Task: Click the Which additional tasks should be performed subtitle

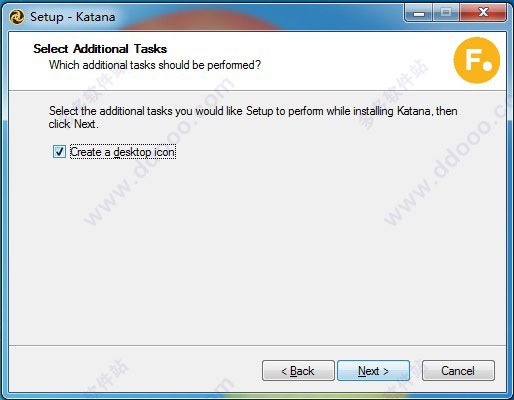Action: coord(155,65)
